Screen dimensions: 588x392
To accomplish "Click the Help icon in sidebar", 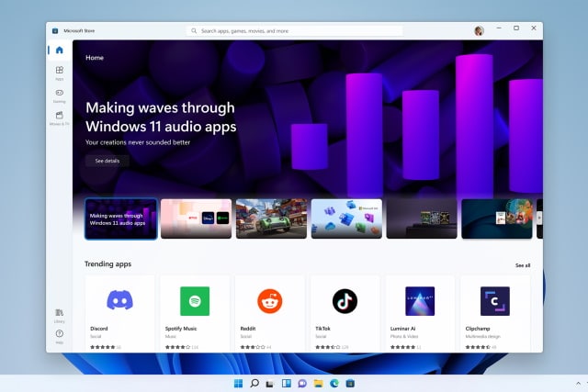I will [59, 335].
